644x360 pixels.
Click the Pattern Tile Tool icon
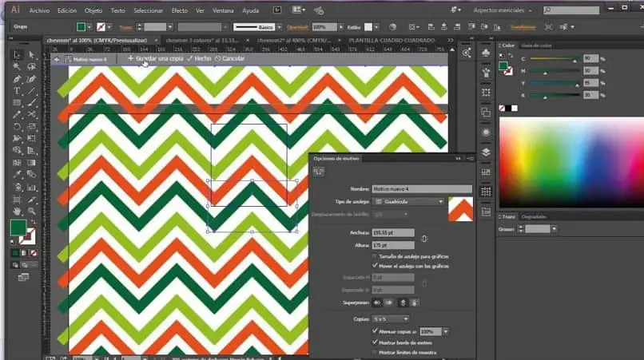pos(319,172)
